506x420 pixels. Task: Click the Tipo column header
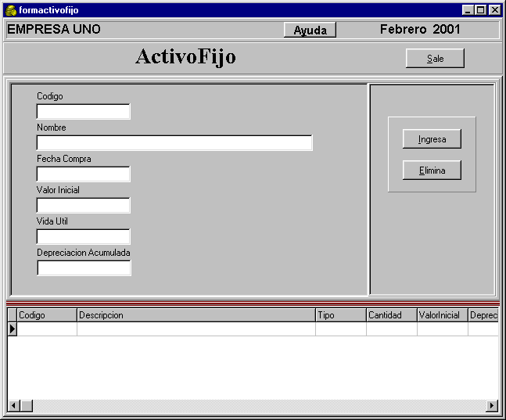pyautogui.click(x=341, y=315)
